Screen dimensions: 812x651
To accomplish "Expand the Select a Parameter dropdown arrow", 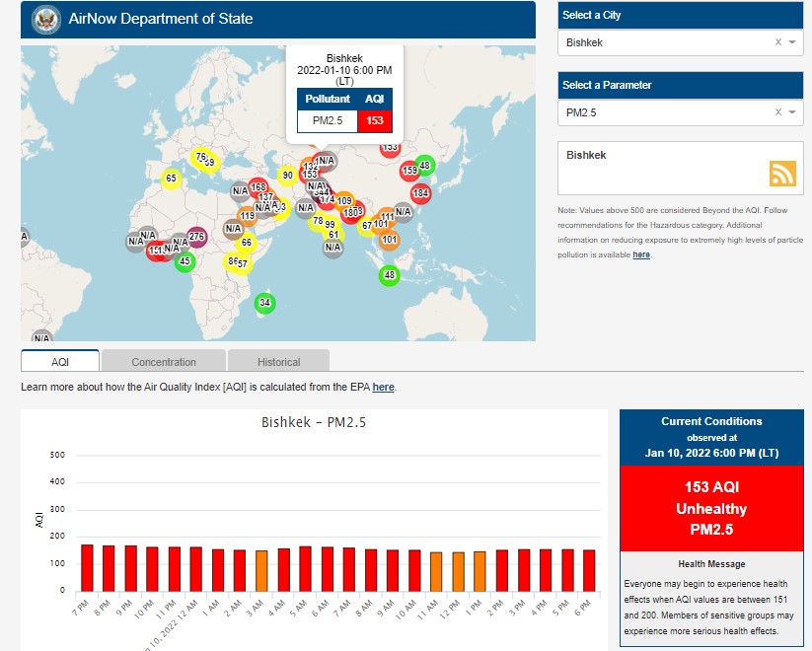I will tap(792, 112).
